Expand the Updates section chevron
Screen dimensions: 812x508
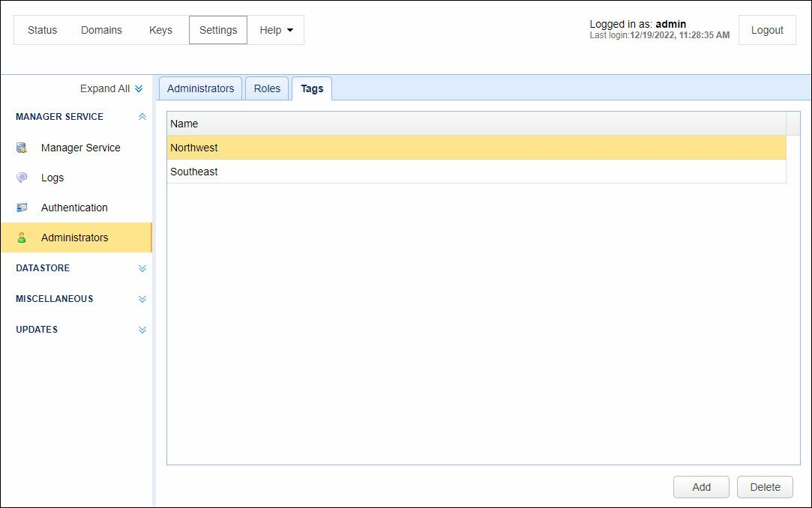(x=142, y=330)
